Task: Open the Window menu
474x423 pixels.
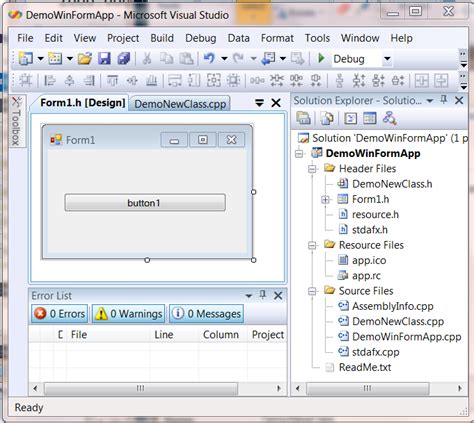Action: coord(360,38)
